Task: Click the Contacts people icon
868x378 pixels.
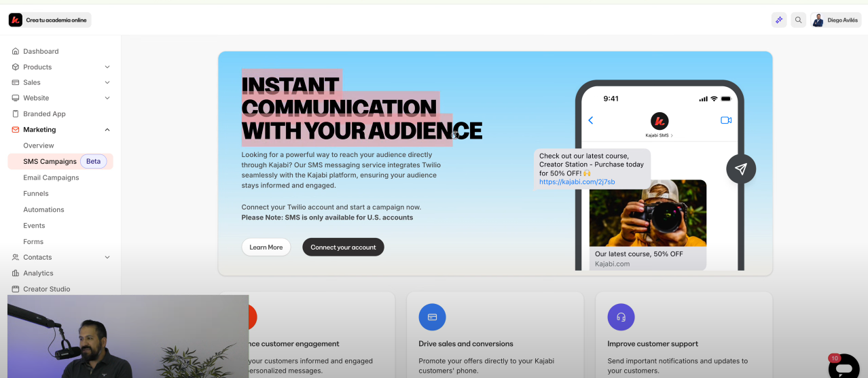Action: [x=16, y=257]
